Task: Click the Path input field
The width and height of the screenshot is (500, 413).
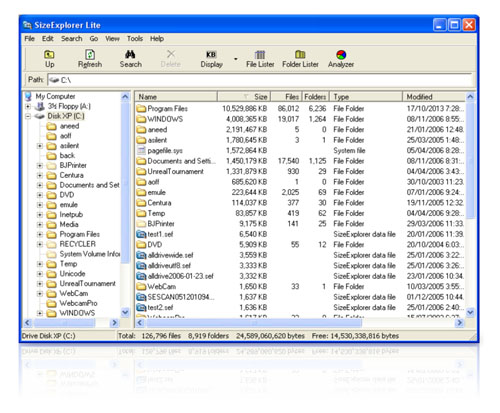Action: tap(259, 80)
